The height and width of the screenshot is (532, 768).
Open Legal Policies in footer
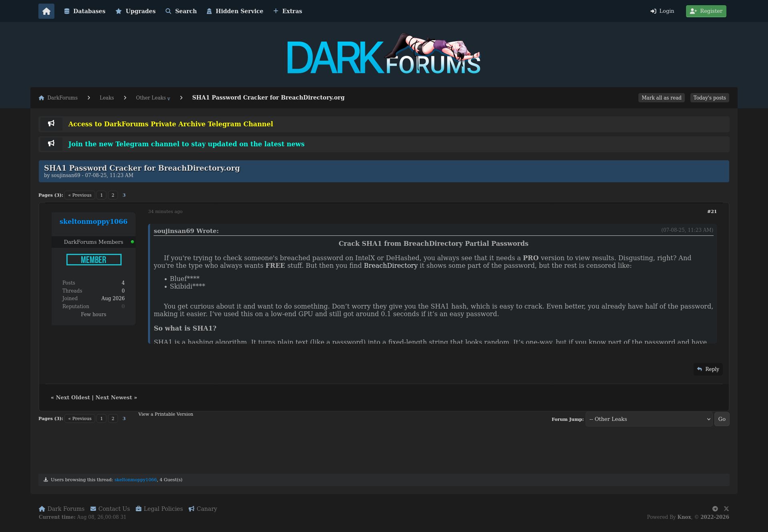(159, 509)
